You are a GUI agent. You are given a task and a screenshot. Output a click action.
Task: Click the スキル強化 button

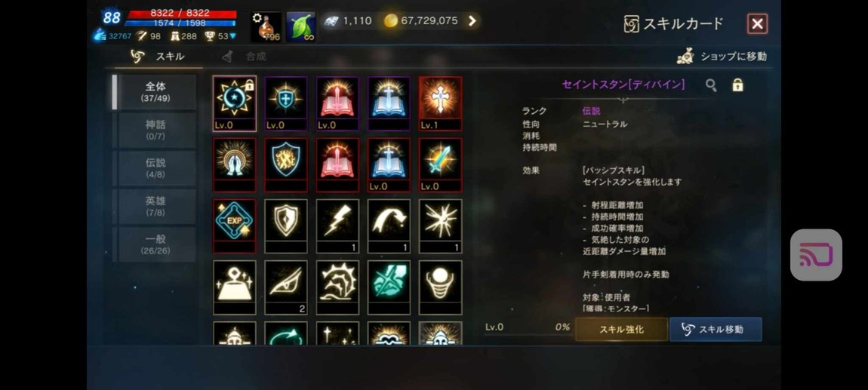pos(621,329)
